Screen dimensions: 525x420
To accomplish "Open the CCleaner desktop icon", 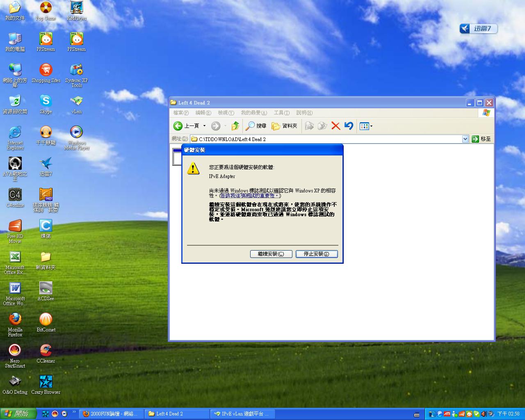I will coord(46,350).
